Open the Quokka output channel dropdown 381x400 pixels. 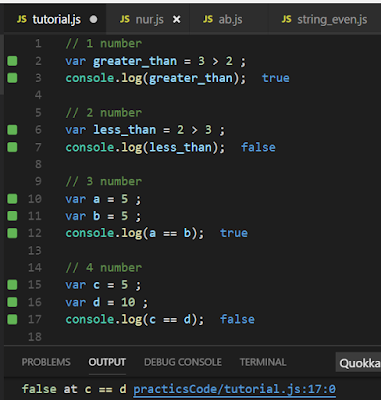pos(358,363)
